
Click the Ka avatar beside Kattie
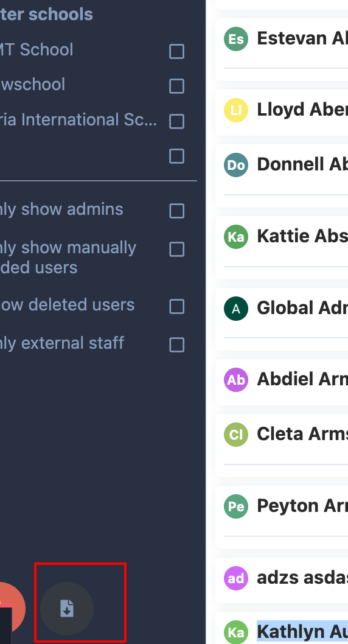(x=236, y=237)
